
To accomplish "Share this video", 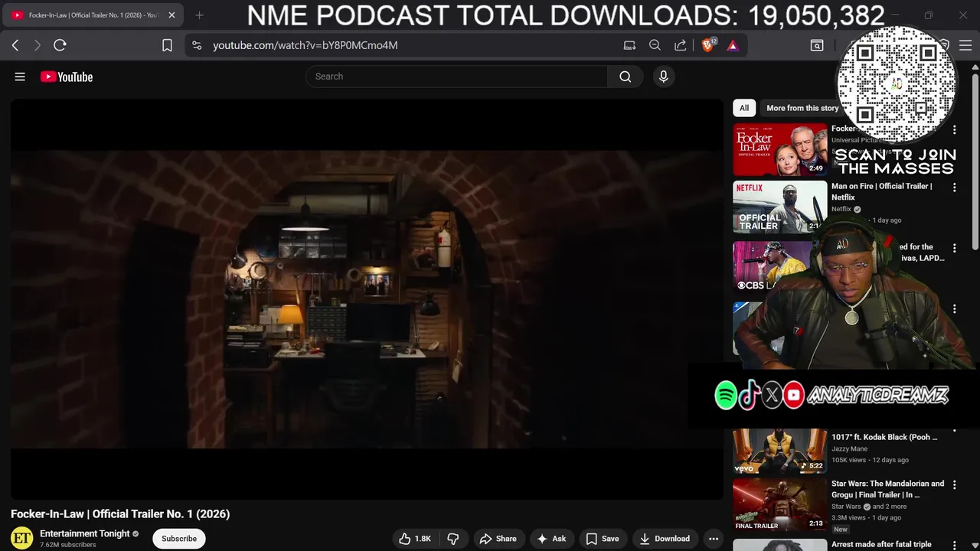I will click(498, 539).
